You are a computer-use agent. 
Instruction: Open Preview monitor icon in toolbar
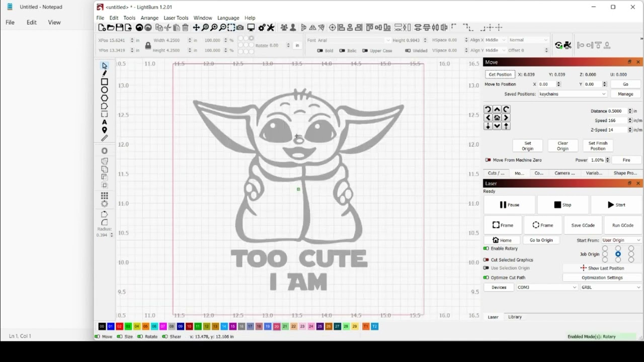[251, 28]
